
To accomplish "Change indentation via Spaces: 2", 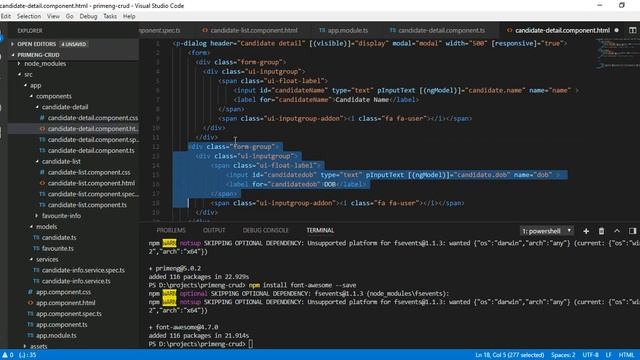I will (x=563, y=355).
